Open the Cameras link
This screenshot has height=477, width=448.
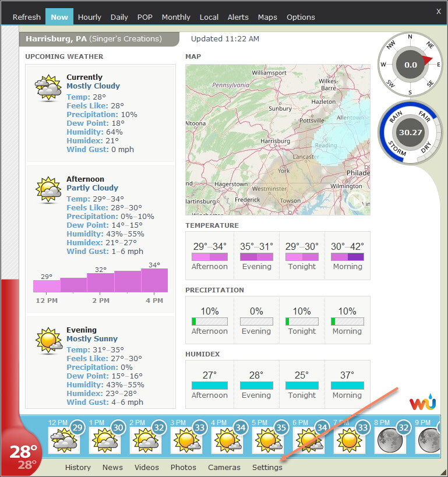click(x=224, y=467)
